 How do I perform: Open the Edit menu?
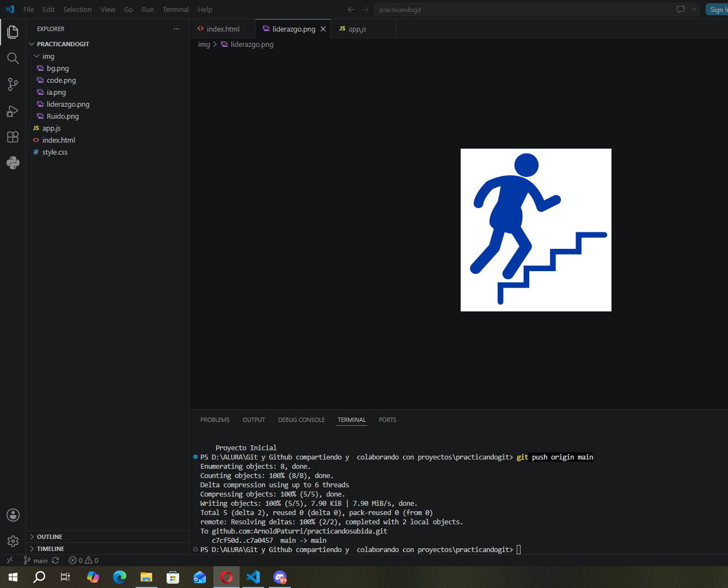48,9
